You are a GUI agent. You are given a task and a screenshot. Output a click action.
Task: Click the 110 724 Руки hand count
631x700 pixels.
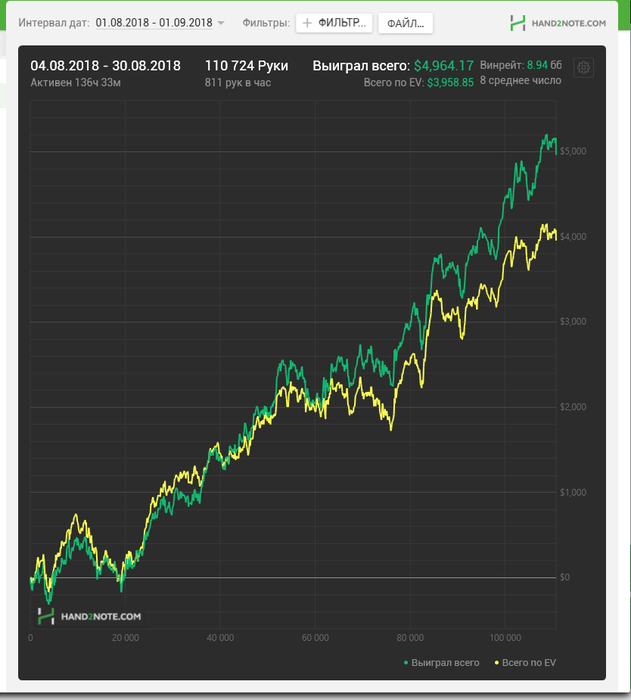point(247,66)
